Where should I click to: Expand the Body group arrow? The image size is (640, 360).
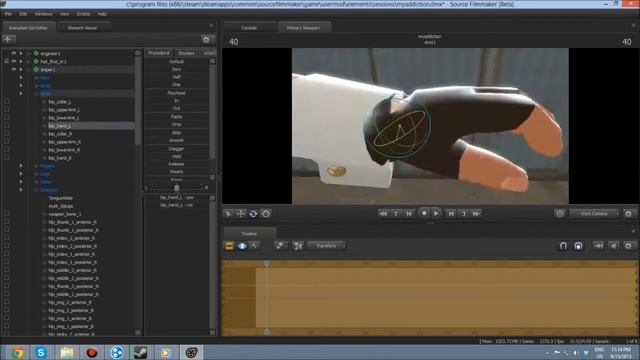click(21, 86)
